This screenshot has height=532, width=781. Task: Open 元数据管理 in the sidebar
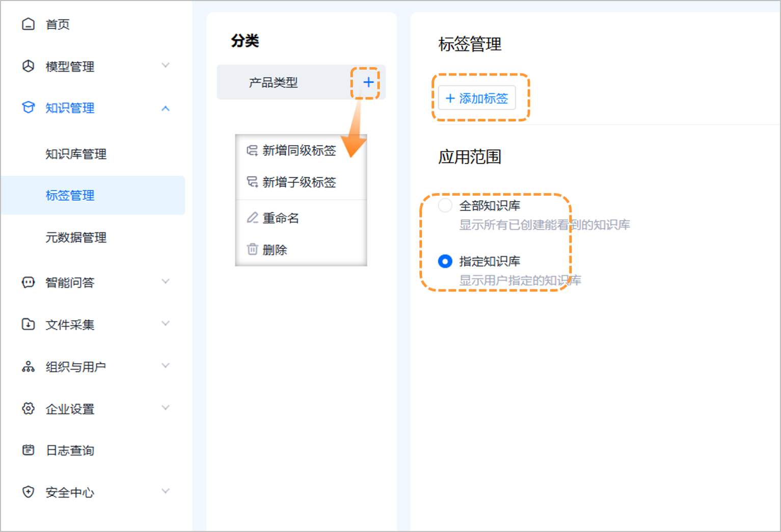pyautogui.click(x=75, y=237)
